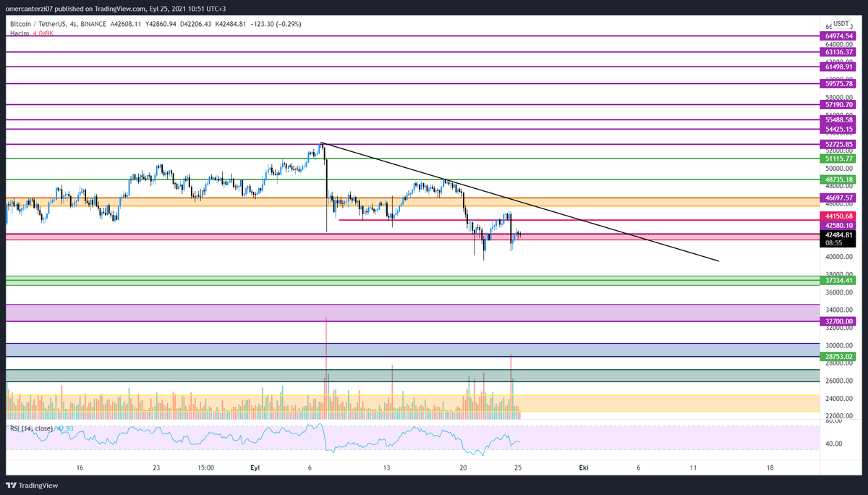This screenshot has width=868, height=495.
Task: Click the Hacim volume indicator label
Action: 19,32
